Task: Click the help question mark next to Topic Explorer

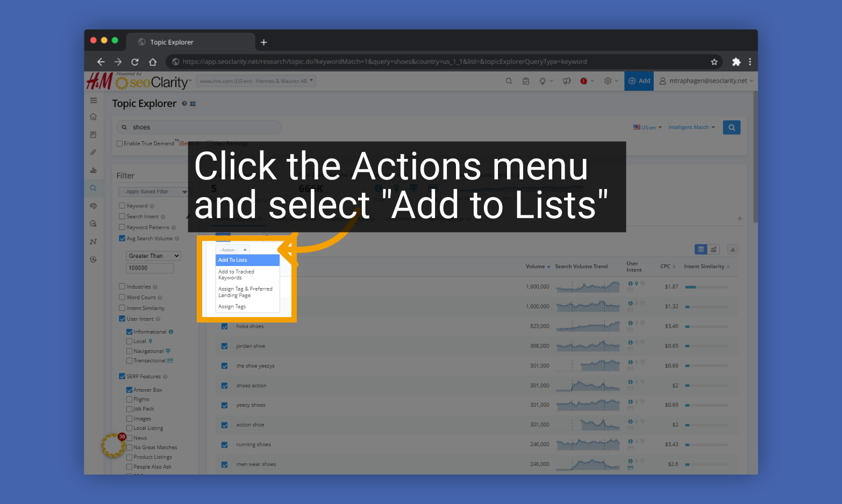Action: (184, 103)
